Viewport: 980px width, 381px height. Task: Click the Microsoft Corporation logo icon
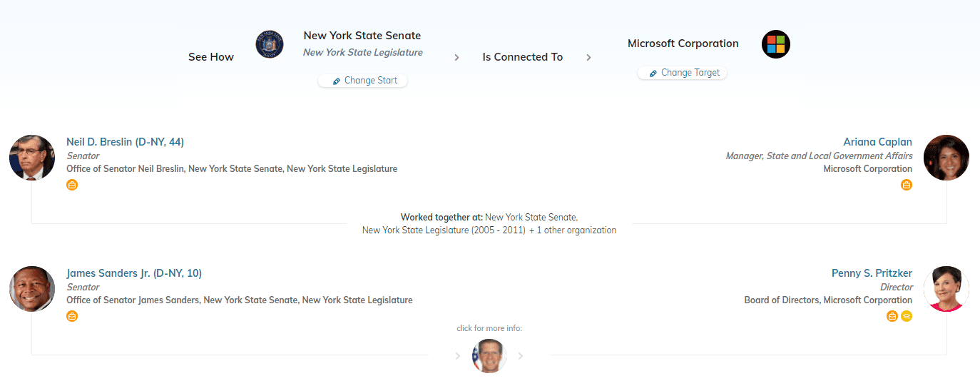click(x=776, y=44)
